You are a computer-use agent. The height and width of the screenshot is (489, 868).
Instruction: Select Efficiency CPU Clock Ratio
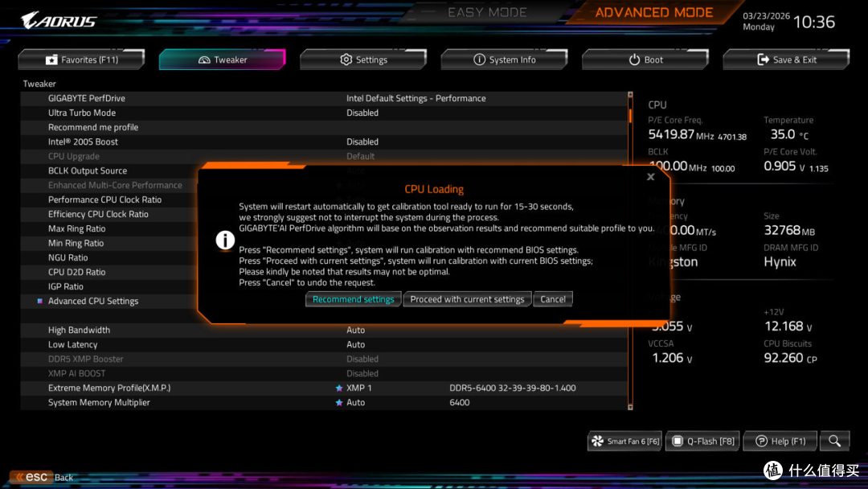click(98, 214)
